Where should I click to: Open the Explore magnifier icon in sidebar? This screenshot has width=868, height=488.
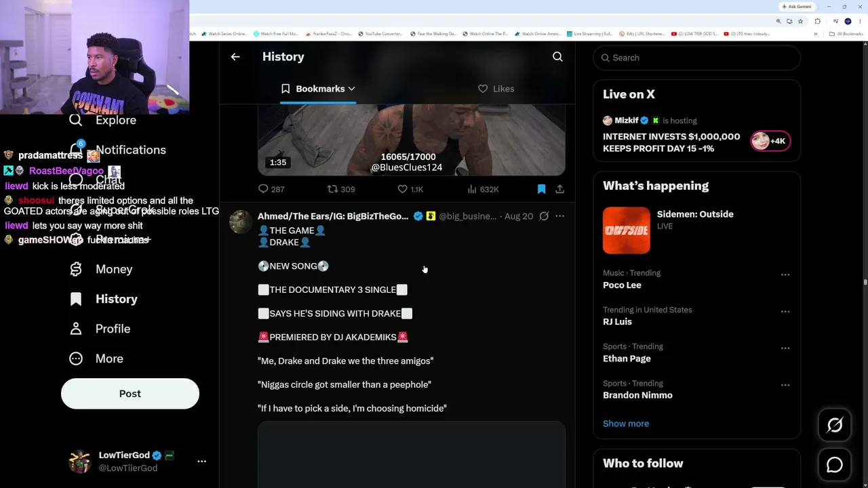76,120
